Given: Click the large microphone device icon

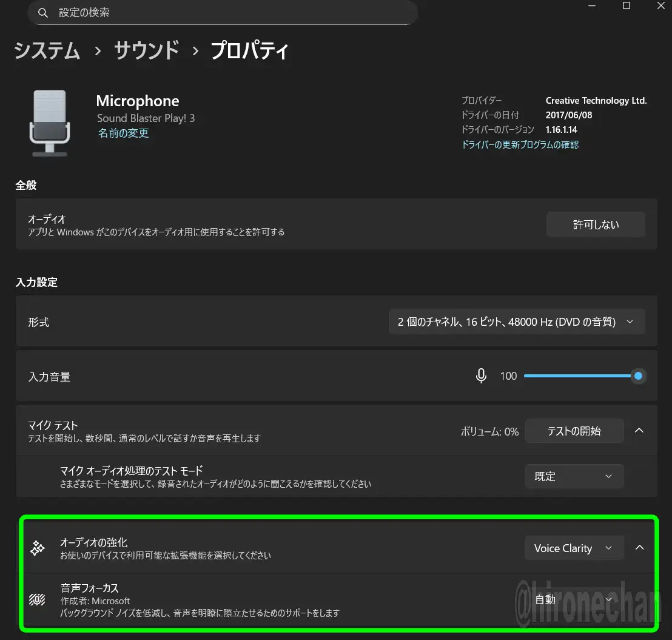Looking at the screenshot, I should (50, 123).
